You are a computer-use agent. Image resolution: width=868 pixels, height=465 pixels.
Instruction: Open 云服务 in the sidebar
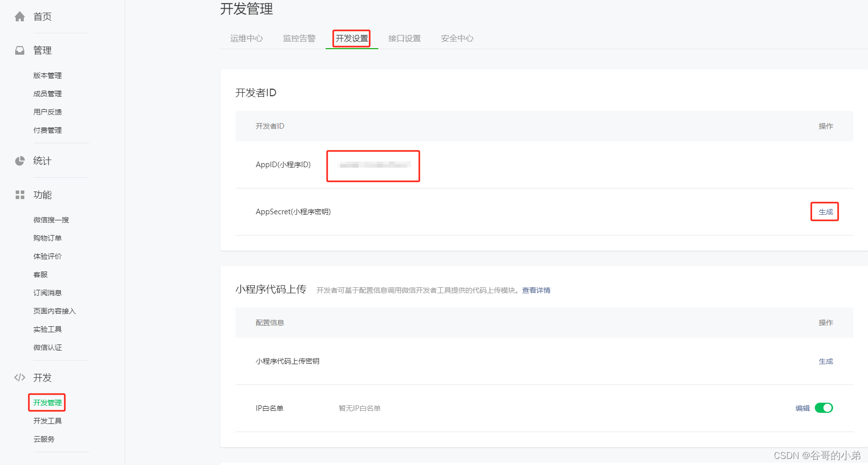click(x=44, y=439)
